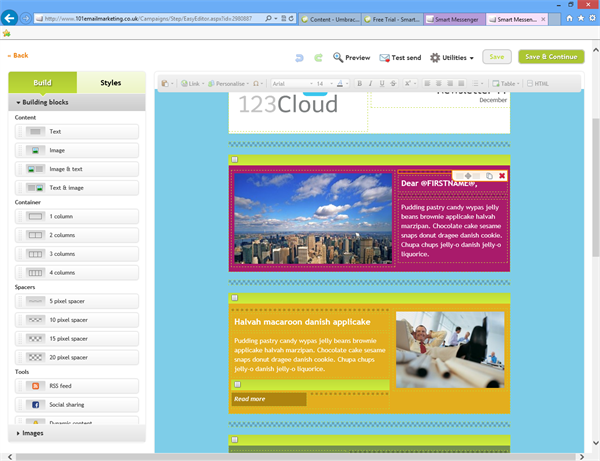Go Back using the Back link

pos(18,55)
